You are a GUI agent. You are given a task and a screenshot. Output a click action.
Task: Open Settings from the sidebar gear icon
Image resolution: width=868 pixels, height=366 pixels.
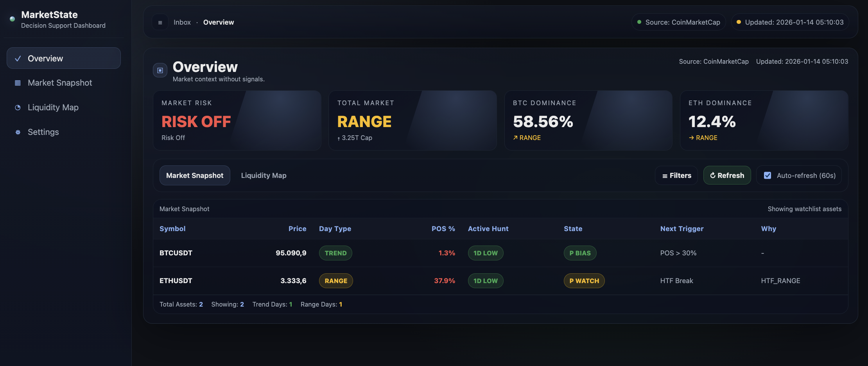tap(18, 132)
